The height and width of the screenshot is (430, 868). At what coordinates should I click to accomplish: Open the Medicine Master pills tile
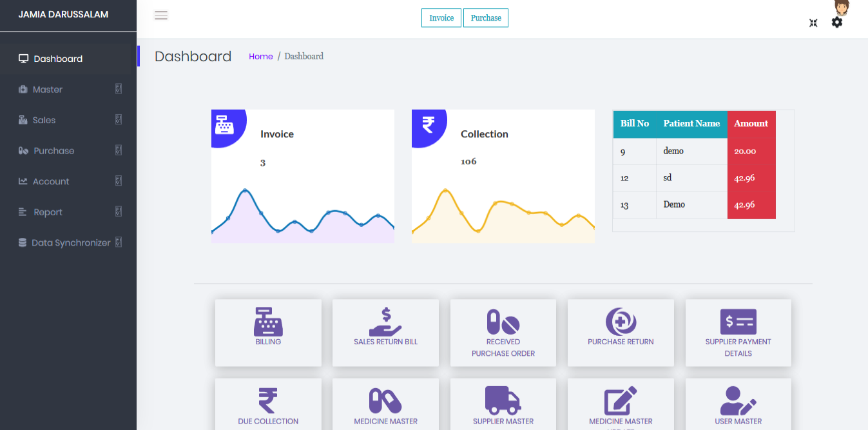click(x=385, y=404)
